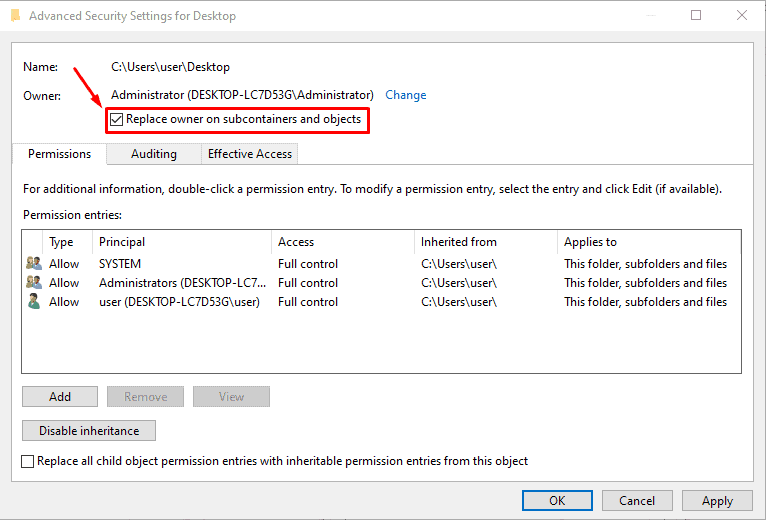Click the Change owner link
Screen dimensions: 766x520
[405, 95]
